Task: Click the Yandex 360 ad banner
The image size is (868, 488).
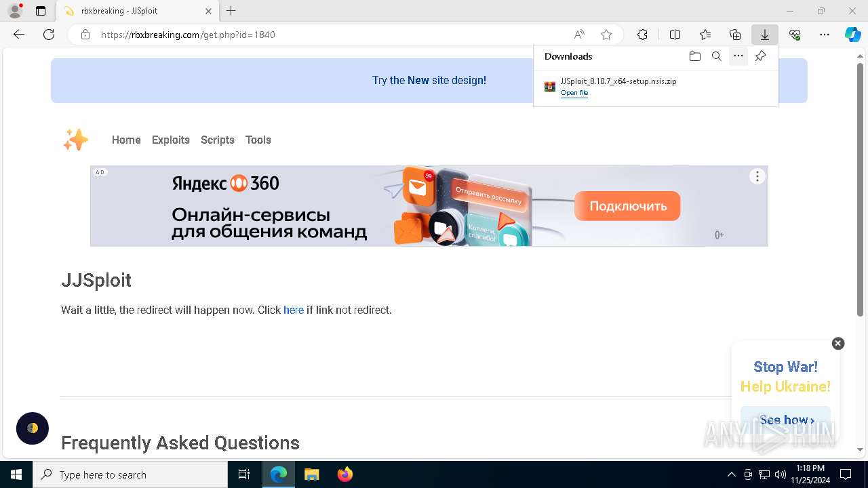Action: [x=429, y=206]
